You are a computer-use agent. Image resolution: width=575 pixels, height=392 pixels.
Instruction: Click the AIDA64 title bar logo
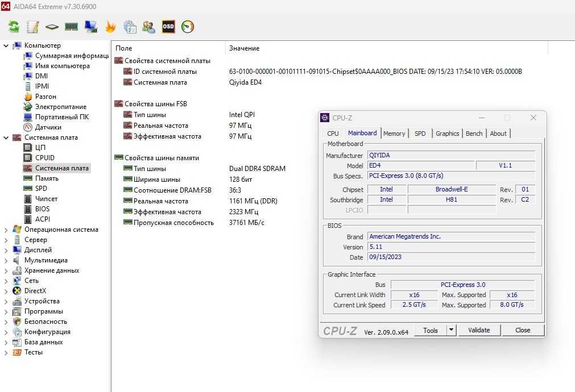[6, 6]
